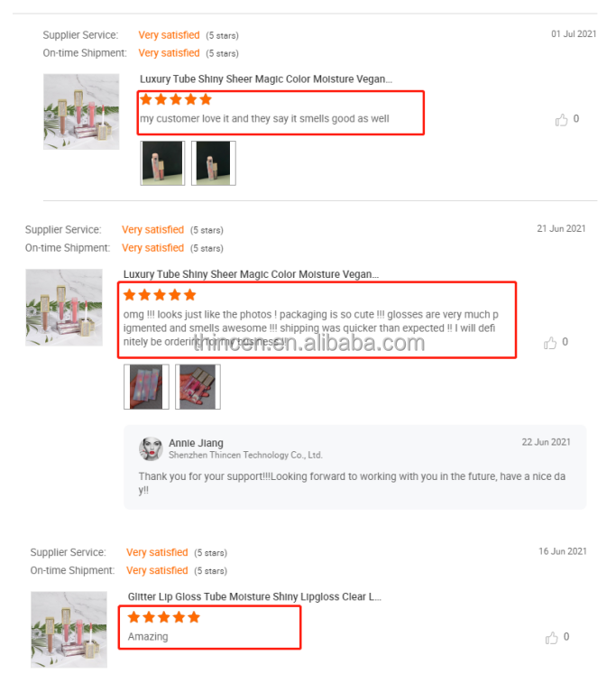616x683 pixels.
Task: Open the second photo in the 01 Jul review
Action: (x=214, y=163)
